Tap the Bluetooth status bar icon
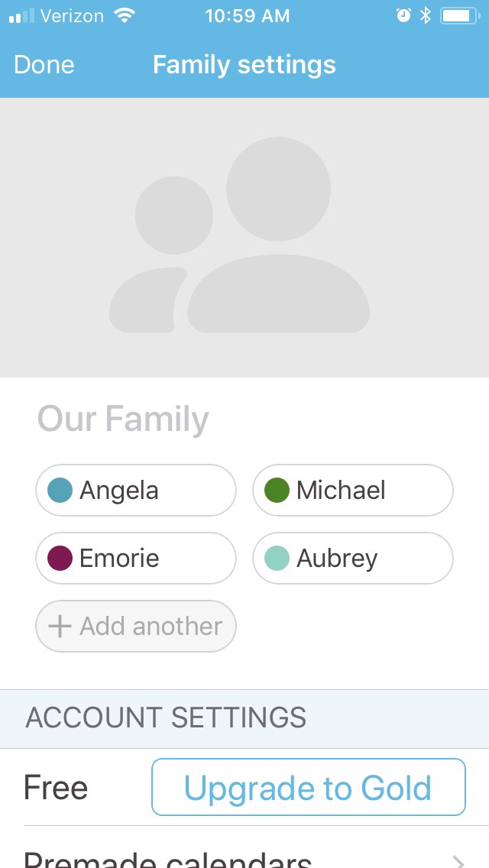 pos(426,16)
